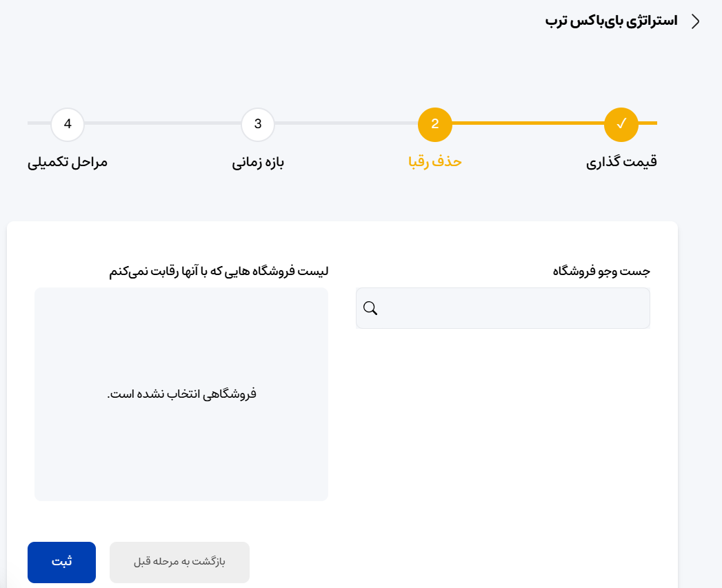
Task: Click the ثبت submit button
Action: [x=61, y=562]
